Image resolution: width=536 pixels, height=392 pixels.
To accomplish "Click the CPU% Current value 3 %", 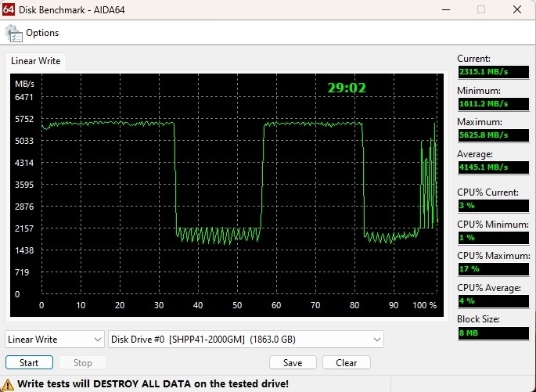I will [x=493, y=206].
